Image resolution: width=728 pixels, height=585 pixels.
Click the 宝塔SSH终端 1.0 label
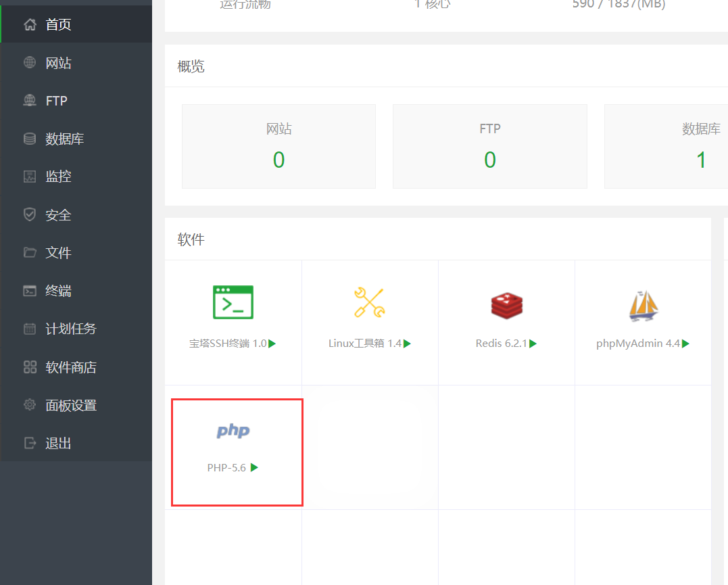[228, 344]
